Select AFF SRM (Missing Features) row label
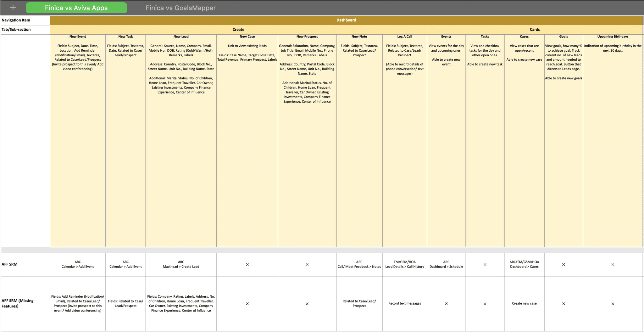Viewport: 644px width, 332px height. (x=25, y=303)
